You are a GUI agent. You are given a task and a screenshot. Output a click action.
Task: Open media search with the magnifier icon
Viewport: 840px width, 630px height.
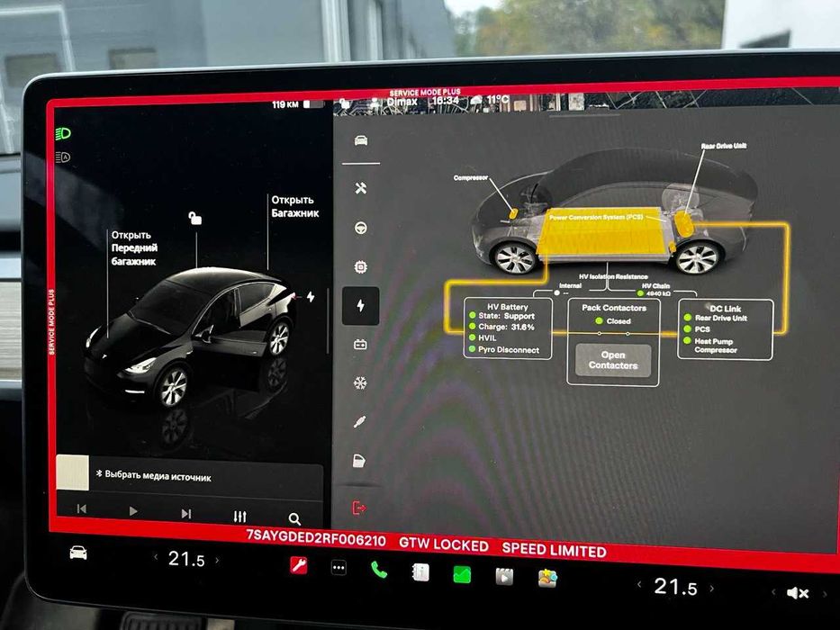(294, 518)
